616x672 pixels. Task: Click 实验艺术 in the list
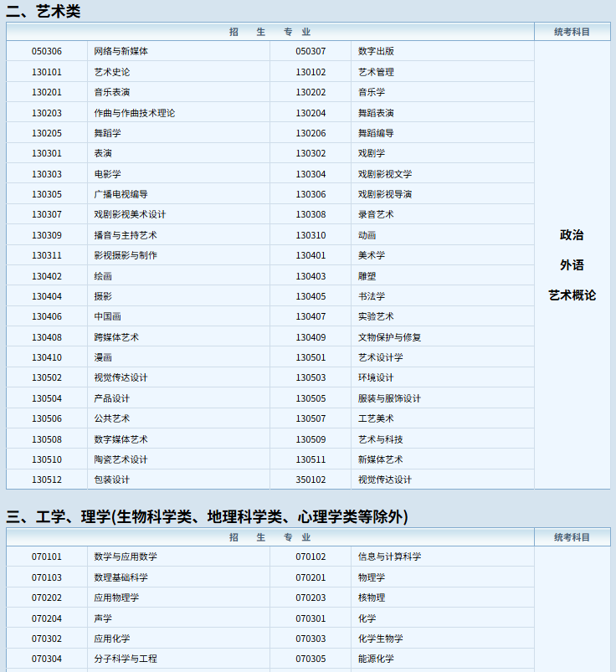click(x=376, y=316)
